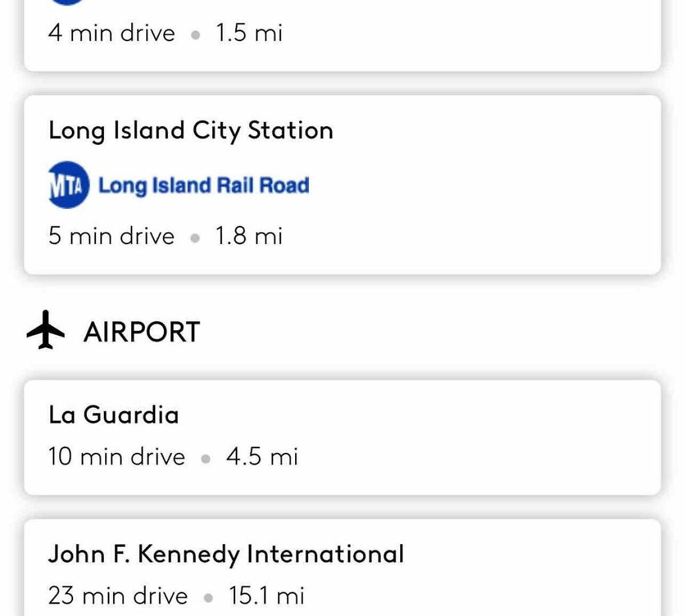Tap the Long Island City Station title
The width and height of the screenshot is (685, 616).
191,131
